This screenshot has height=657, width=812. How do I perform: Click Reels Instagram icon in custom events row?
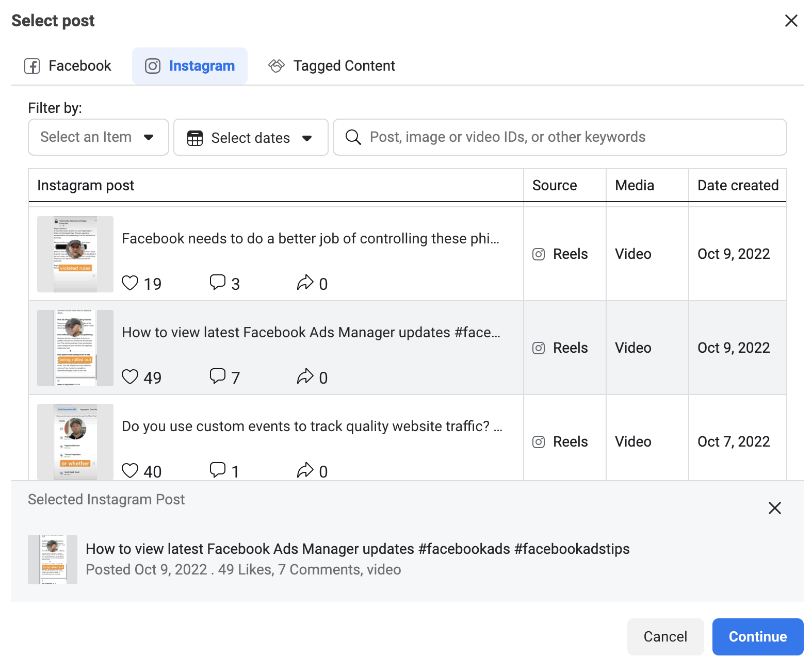click(x=539, y=442)
